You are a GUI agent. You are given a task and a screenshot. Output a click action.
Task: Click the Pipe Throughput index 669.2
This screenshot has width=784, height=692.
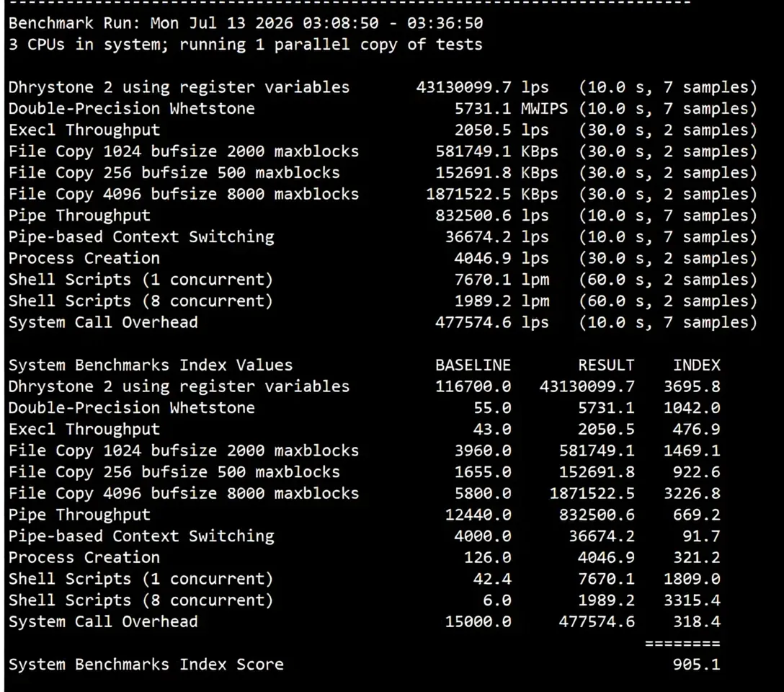click(x=697, y=515)
